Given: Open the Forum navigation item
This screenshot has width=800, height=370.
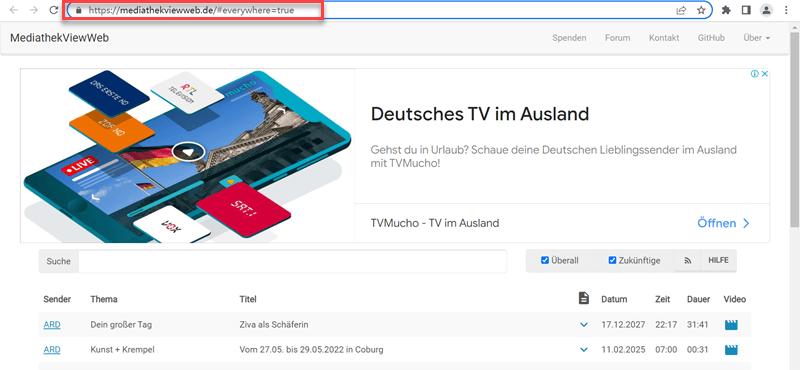Looking at the screenshot, I should click(617, 38).
